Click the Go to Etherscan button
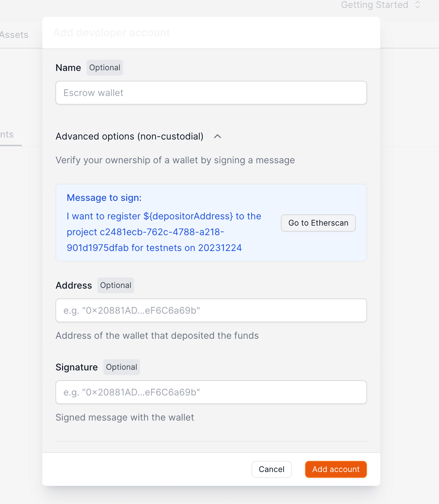The height and width of the screenshot is (504, 439). tap(318, 223)
